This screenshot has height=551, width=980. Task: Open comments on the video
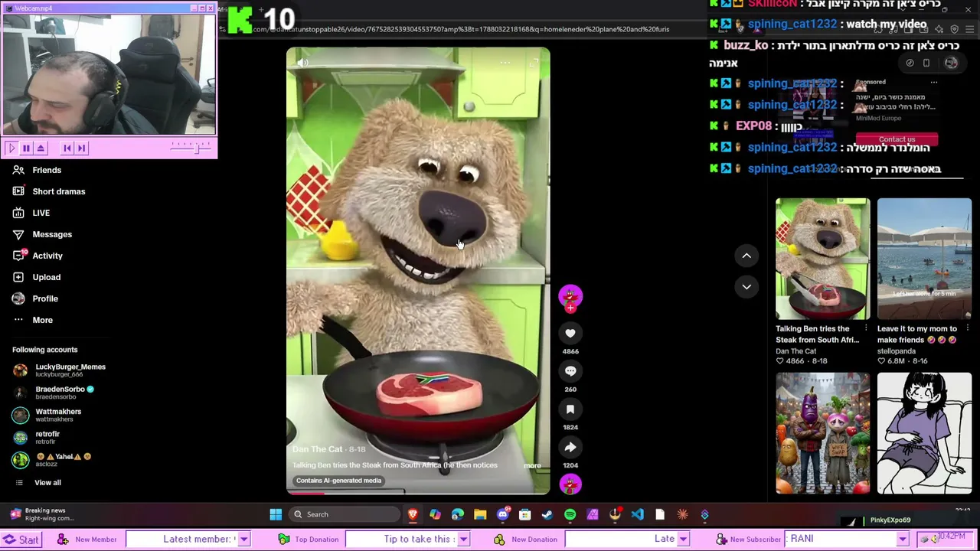pos(570,371)
